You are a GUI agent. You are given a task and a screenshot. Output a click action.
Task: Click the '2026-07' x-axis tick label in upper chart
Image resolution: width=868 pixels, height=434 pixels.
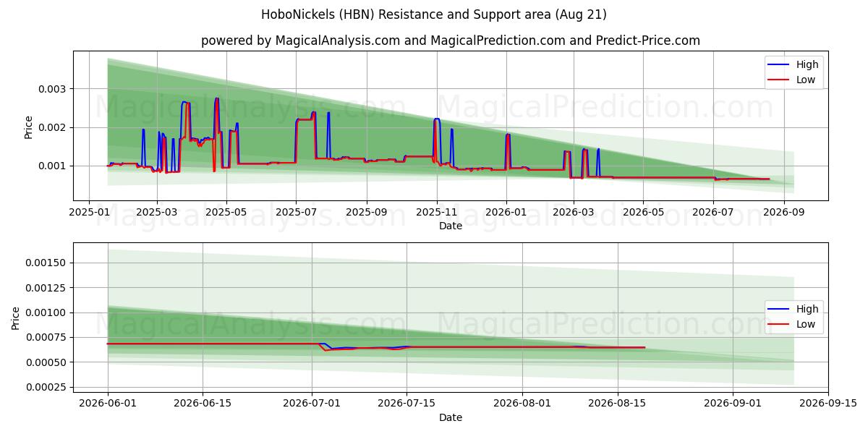click(x=713, y=213)
